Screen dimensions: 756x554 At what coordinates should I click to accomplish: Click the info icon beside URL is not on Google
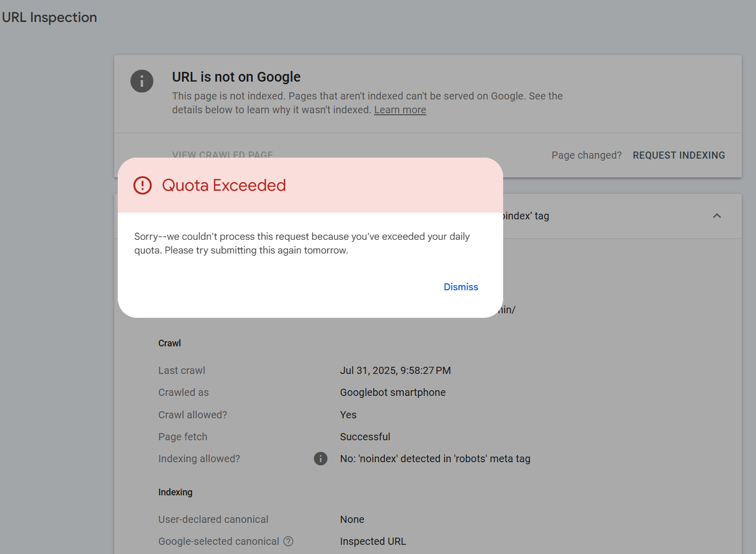pos(142,81)
